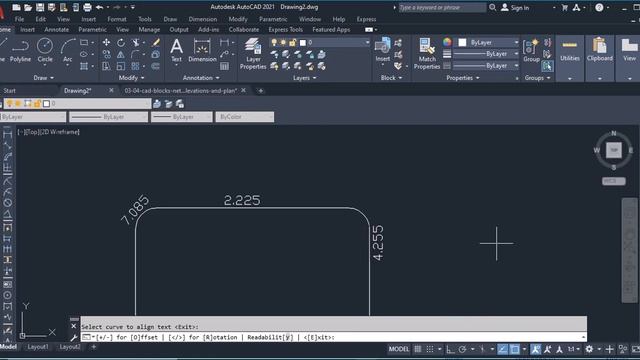Click the object color wheel icon
Screen dimensions: 640x360
click(x=447, y=42)
